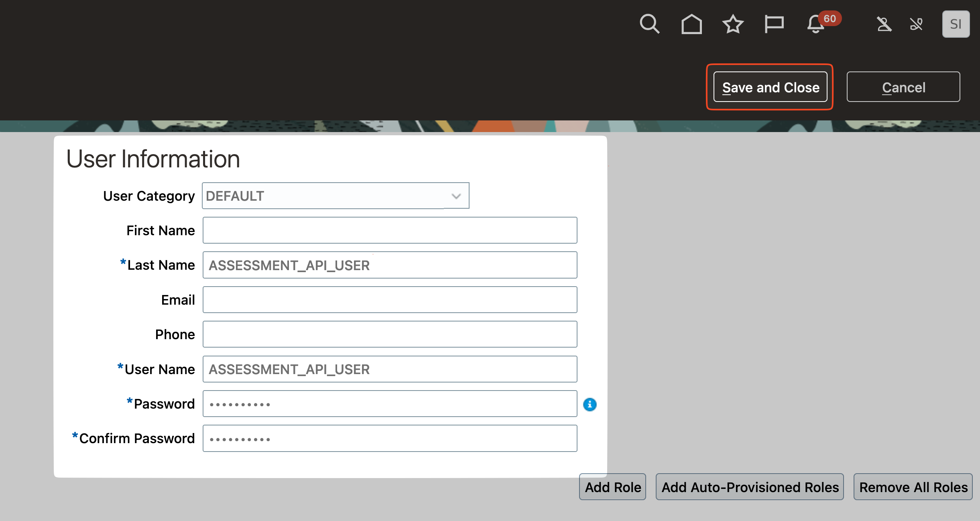This screenshot has width=980, height=521.
Task: Open the SI user avatar menu
Action: pyautogui.click(x=956, y=24)
